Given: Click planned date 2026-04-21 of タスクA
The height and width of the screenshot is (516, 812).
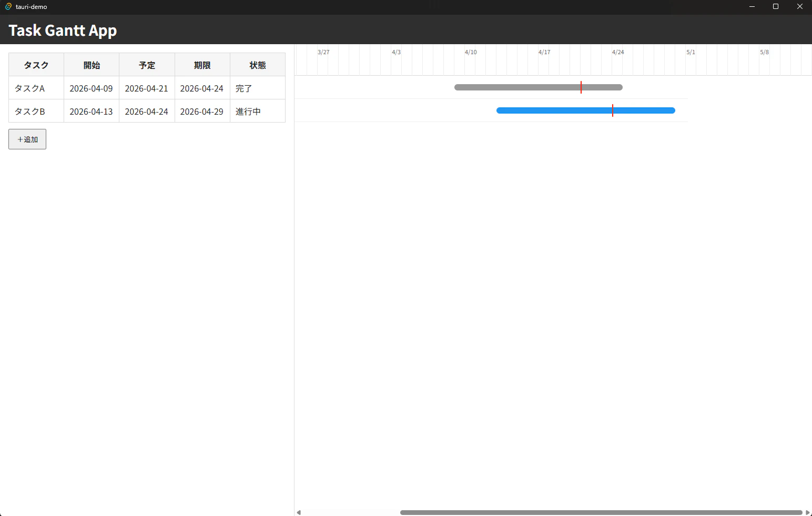Looking at the screenshot, I should pos(147,88).
